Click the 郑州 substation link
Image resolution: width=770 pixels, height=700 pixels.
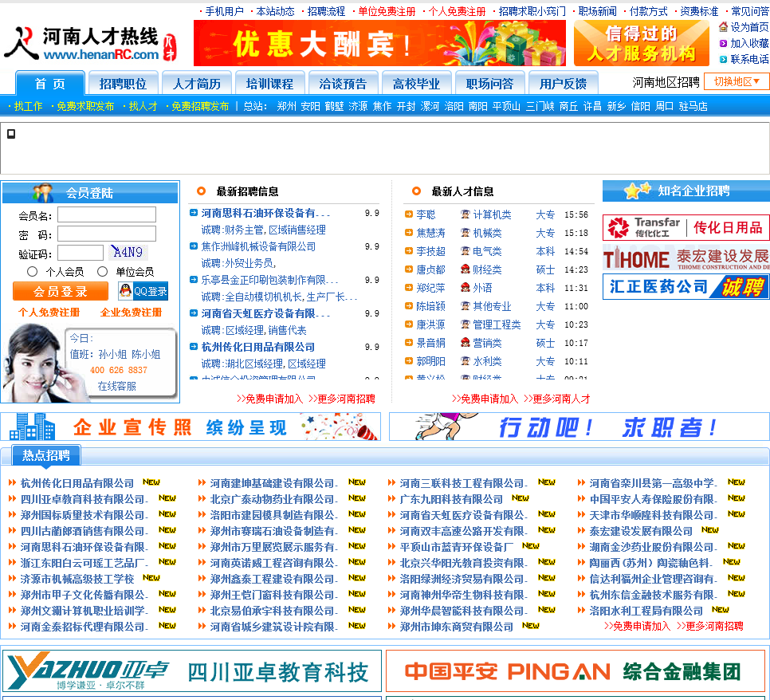click(x=286, y=106)
